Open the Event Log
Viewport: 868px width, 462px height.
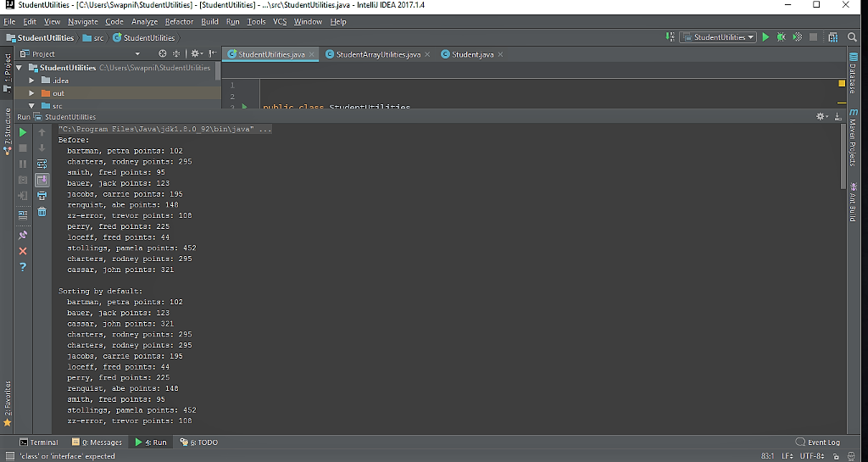818,443
